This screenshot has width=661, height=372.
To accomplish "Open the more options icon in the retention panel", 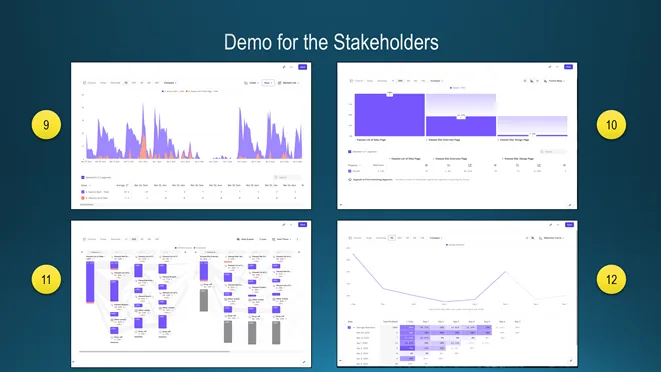I will pyautogui.click(x=558, y=225).
